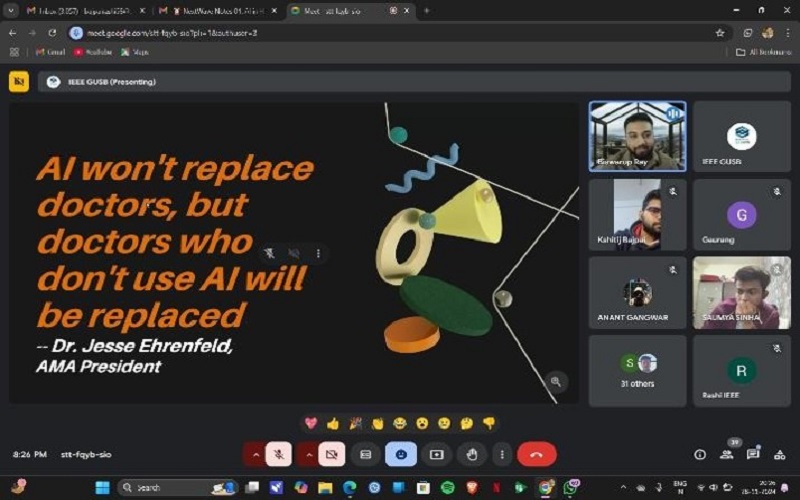The height and width of the screenshot is (500, 800).
Task: Raise your hand in the meeting
Action: pos(471,454)
